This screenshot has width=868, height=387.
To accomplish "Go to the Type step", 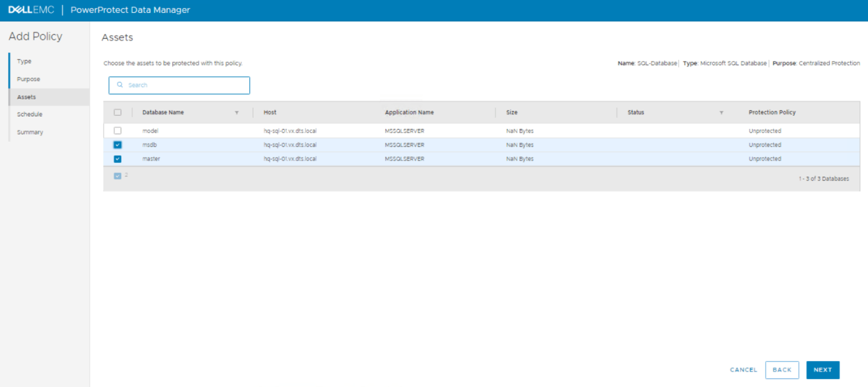I will point(24,61).
